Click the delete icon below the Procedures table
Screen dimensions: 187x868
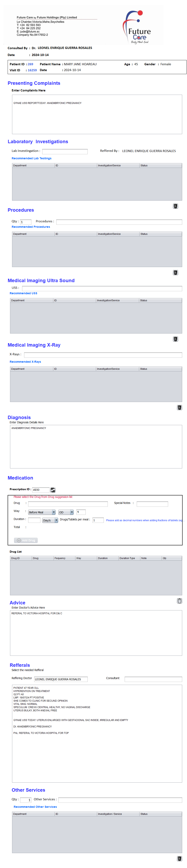[x=175, y=272]
